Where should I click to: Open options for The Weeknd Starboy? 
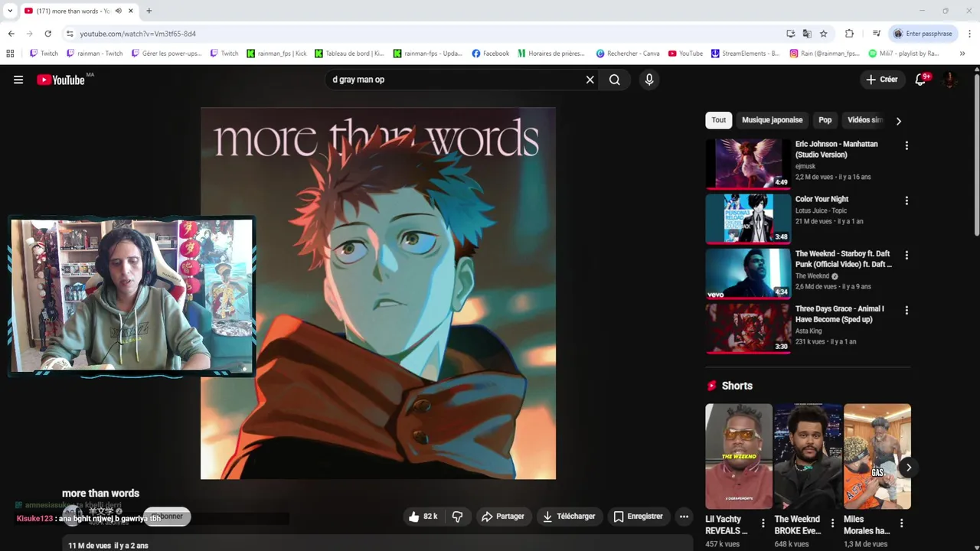pyautogui.click(x=906, y=256)
